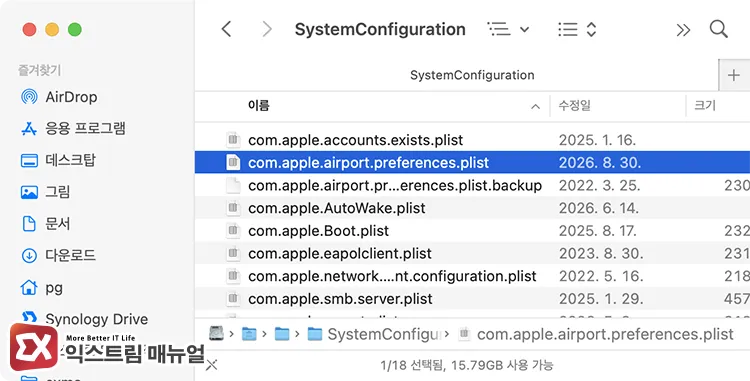Open SystemConfigu folder in path bar
750x381 pixels.
tap(375, 334)
